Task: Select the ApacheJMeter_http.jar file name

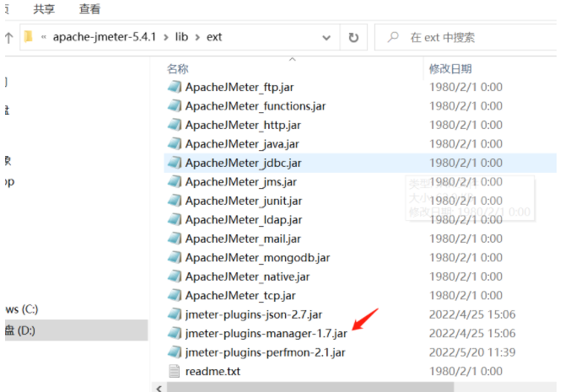Action: pyautogui.click(x=243, y=126)
